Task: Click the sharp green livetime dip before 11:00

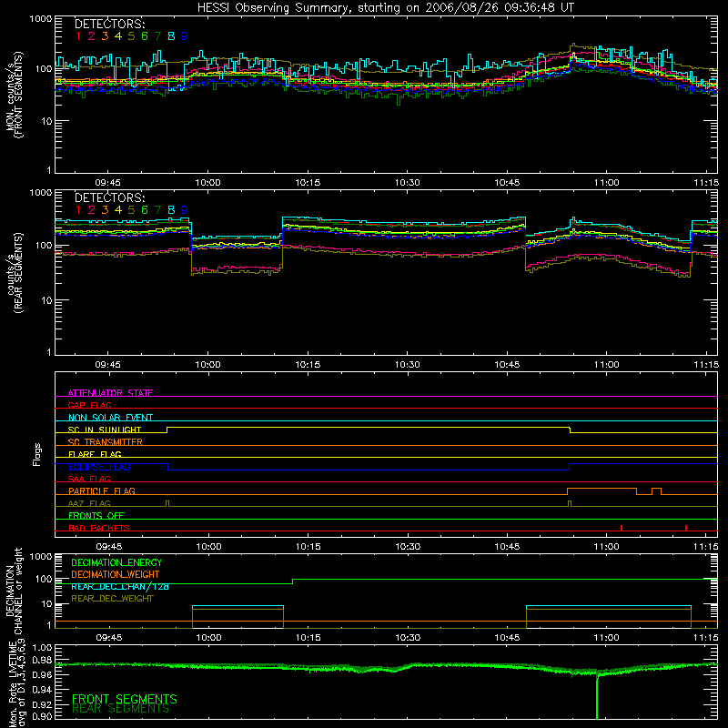Action: click(x=597, y=696)
